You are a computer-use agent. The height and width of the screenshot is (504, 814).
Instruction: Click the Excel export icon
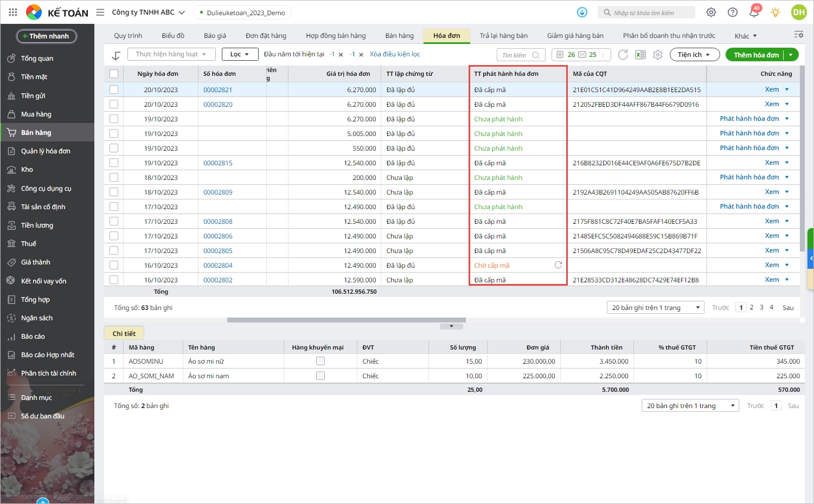click(640, 55)
